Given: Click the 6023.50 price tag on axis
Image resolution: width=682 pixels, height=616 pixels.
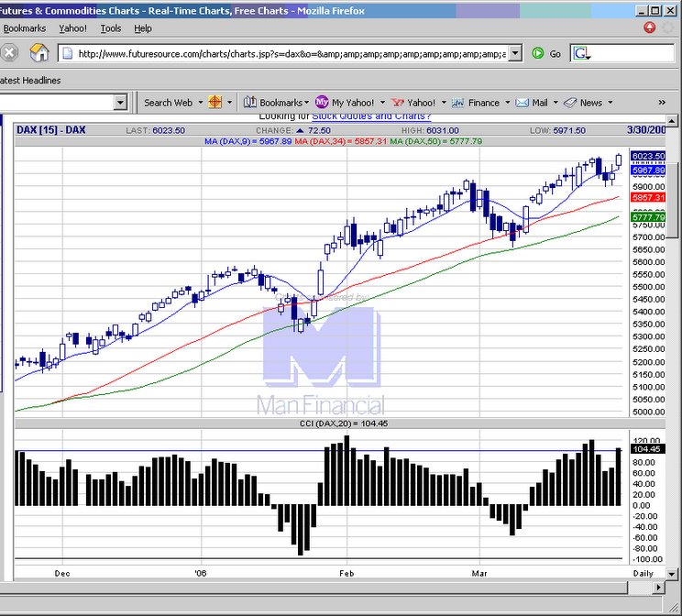Looking at the screenshot, I should tap(648, 156).
